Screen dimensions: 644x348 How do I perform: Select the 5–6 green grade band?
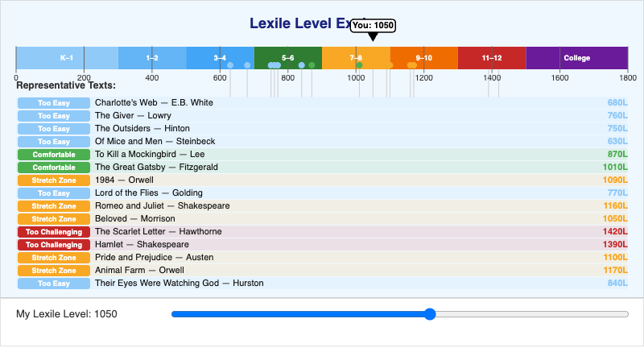[x=288, y=58]
